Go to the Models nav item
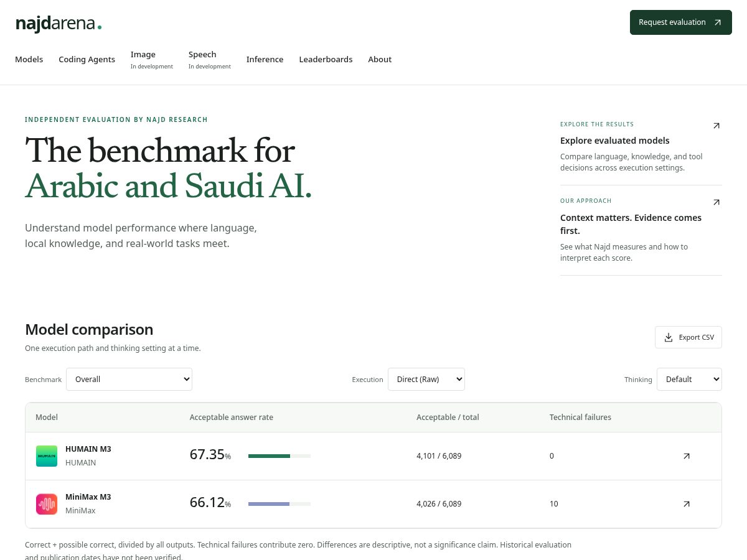Screen dimensions: 747x560 [x=29, y=60]
